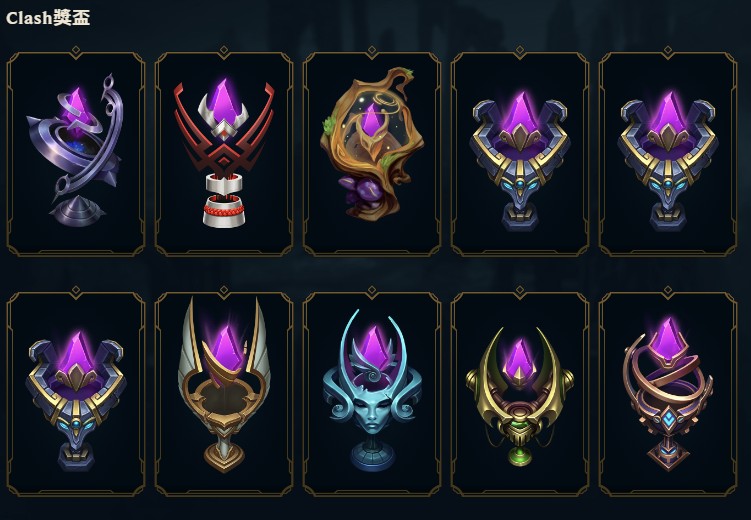Click the blue diamond gem on bronze spiral trophy
The width and height of the screenshot is (751, 520).
coord(668,419)
